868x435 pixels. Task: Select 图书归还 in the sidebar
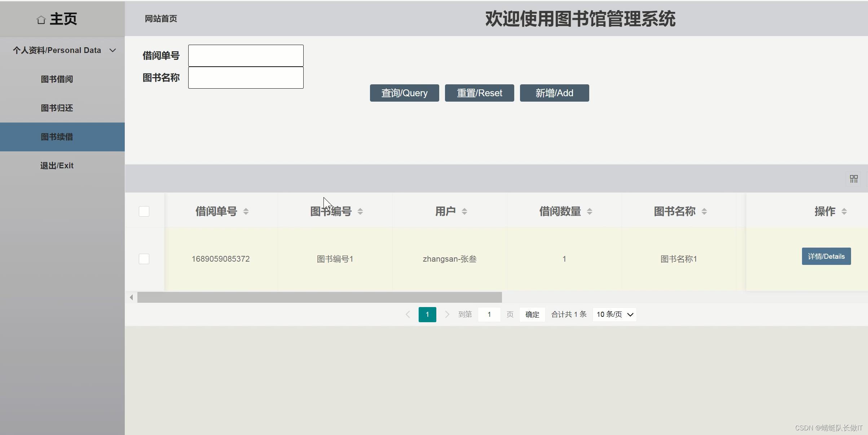[57, 108]
